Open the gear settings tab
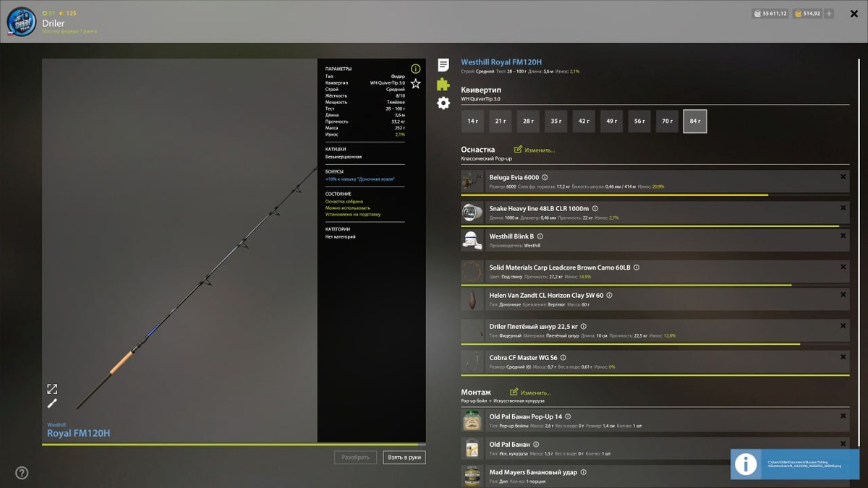The image size is (868, 488). pyautogui.click(x=443, y=103)
